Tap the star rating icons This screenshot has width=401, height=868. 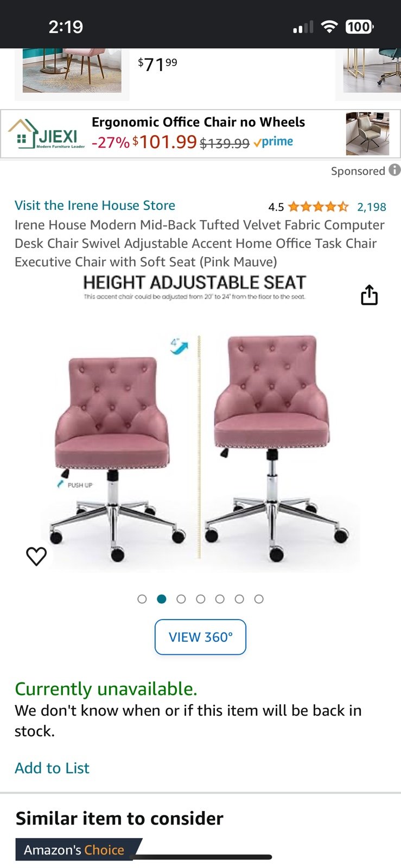318,207
